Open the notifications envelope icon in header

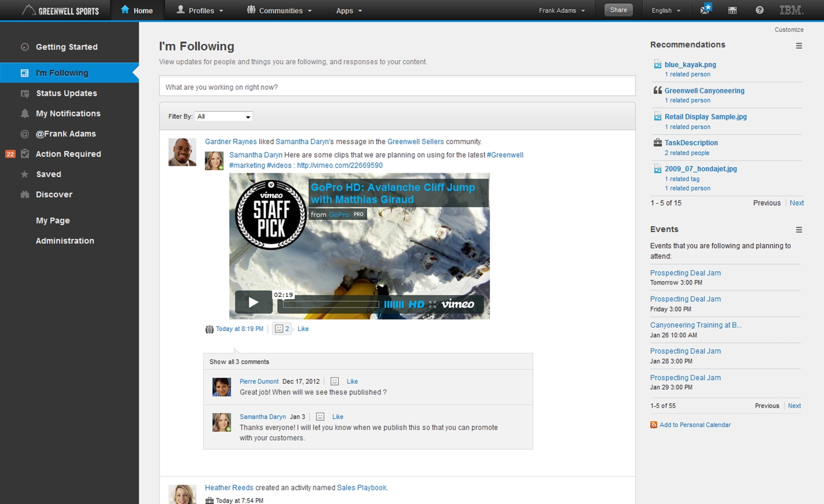706,9
